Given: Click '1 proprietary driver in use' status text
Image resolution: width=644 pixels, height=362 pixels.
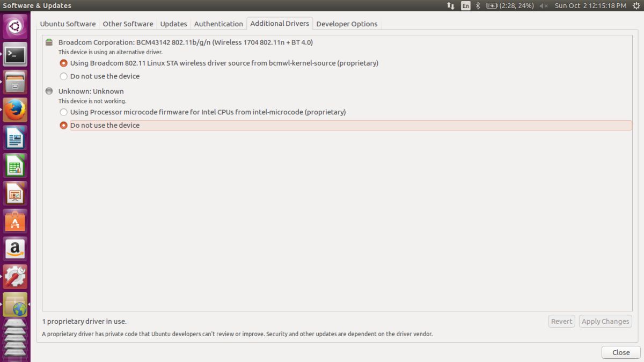Looking at the screenshot, I should 84,321.
